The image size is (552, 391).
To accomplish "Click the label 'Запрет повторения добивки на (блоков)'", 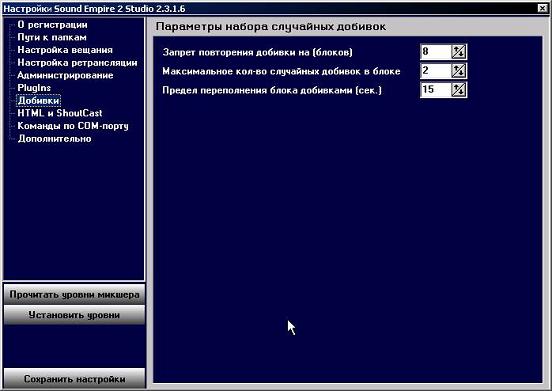I will pyautogui.click(x=257, y=52).
